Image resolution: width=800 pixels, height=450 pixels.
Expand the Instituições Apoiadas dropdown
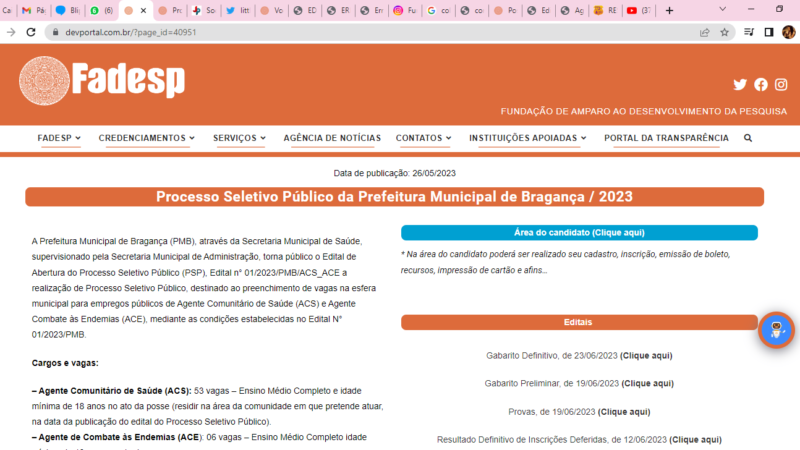(527, 138)
